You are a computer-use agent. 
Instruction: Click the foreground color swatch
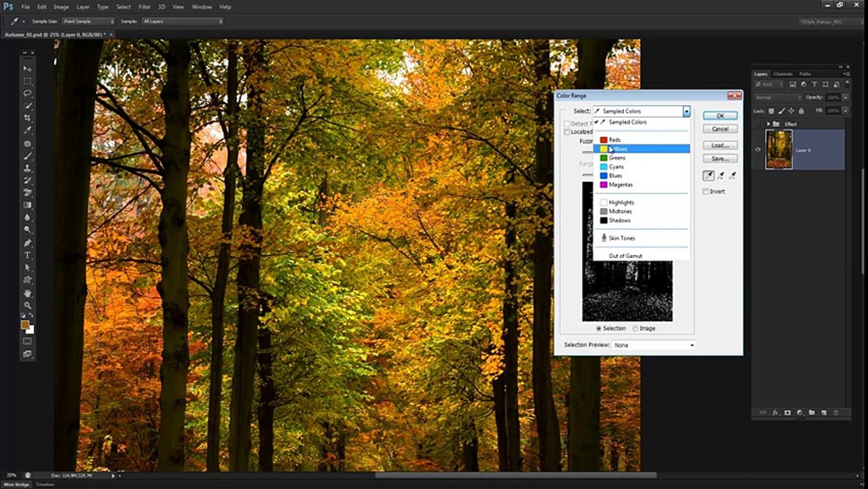[25, 325]
